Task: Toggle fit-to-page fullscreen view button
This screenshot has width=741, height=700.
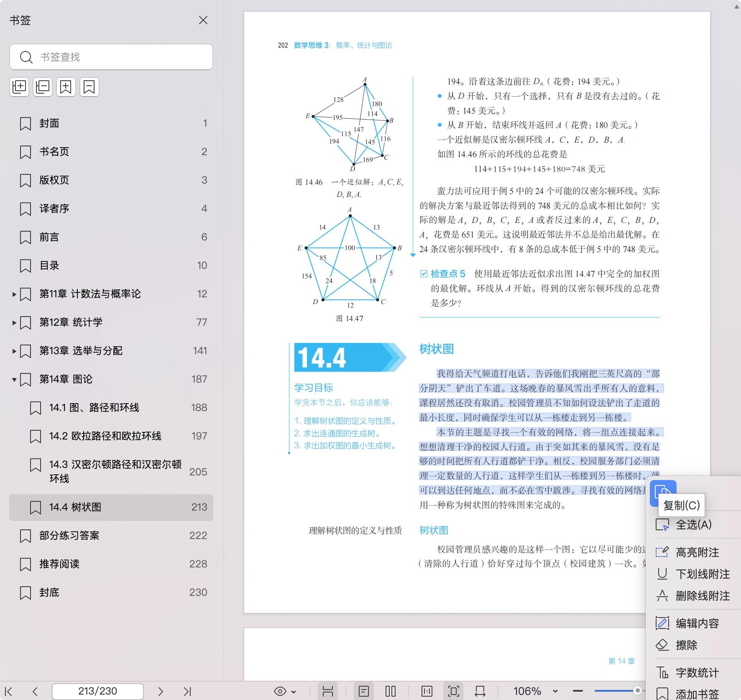Action: tap(454, 691)
